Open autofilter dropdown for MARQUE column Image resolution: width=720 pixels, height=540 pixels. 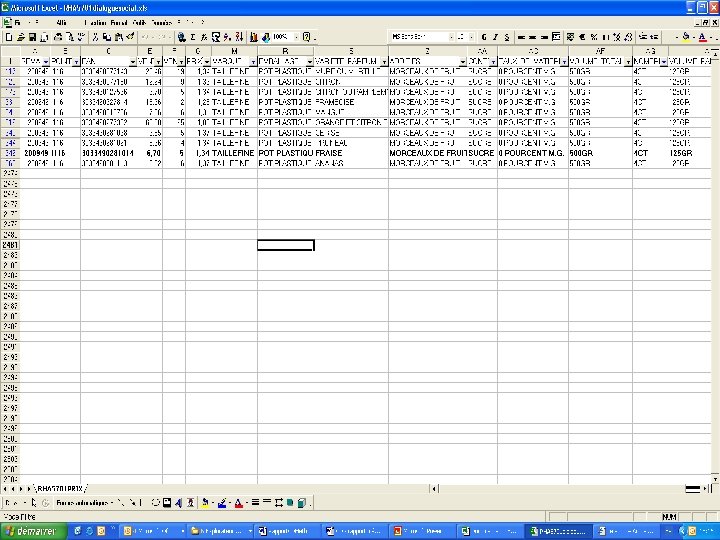(x=253, y=62)
